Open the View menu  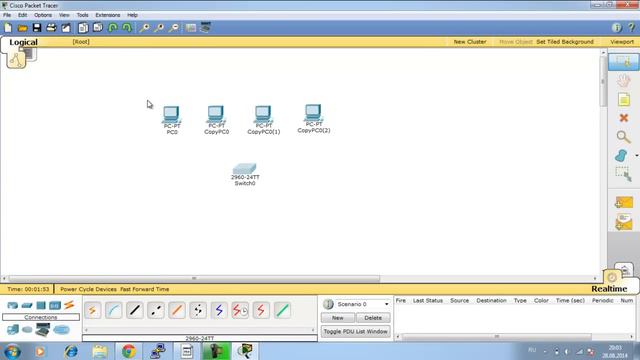point(64,15)
